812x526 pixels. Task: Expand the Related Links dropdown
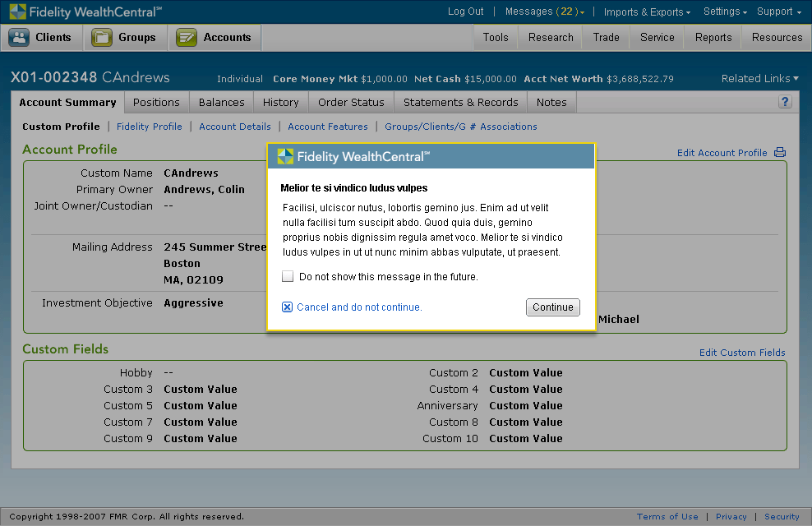760,78
